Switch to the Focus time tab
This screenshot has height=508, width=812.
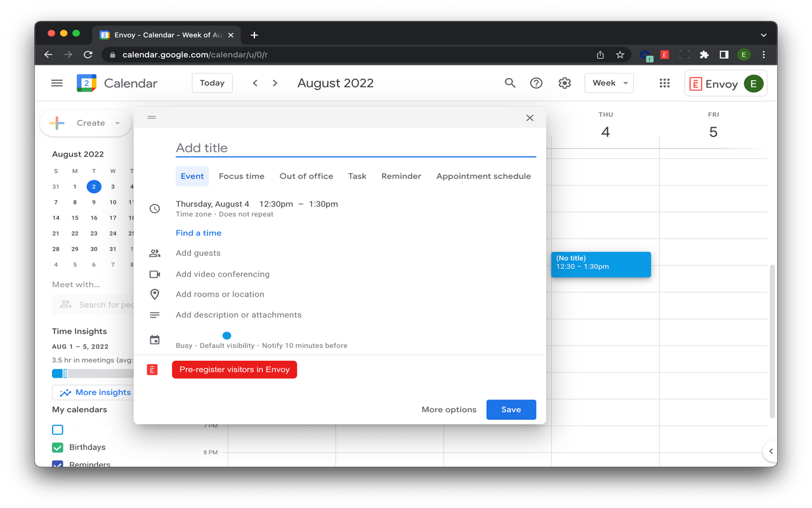click(x=241, y=176)
